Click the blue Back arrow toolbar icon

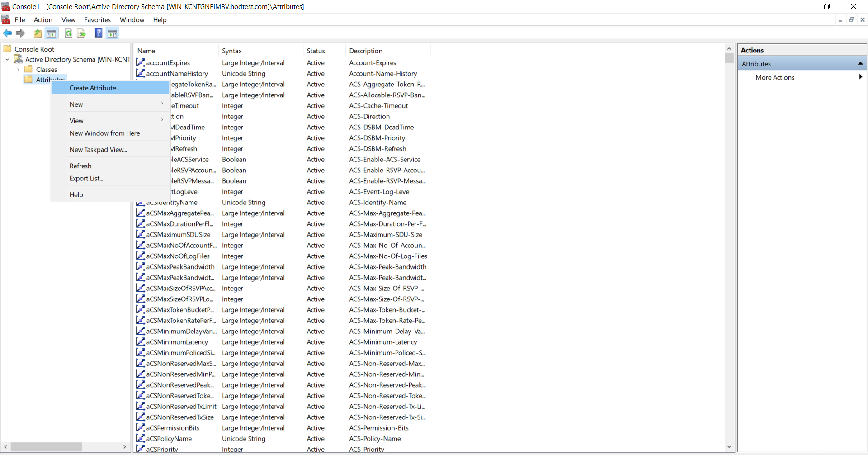tap(7, 33)
